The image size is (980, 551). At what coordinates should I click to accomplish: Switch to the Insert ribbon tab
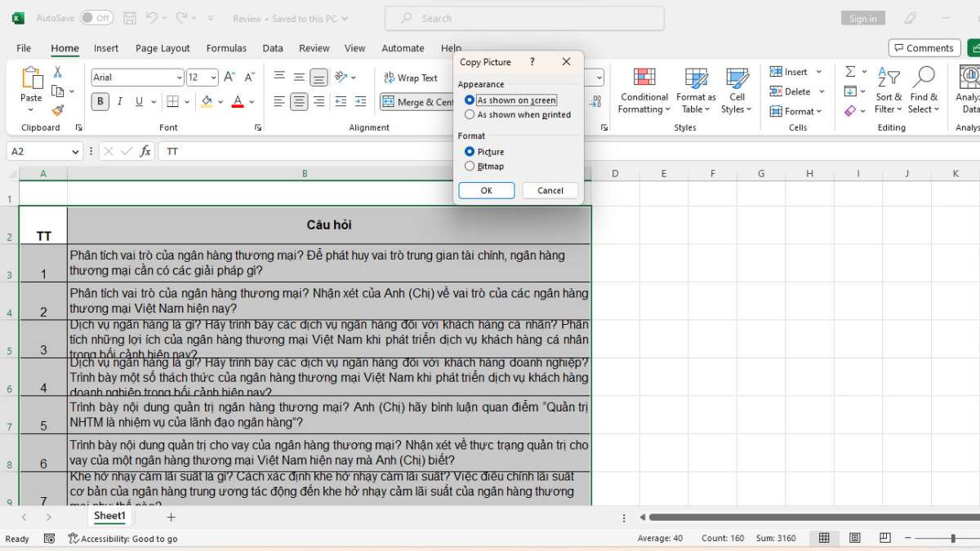point(106,48)
